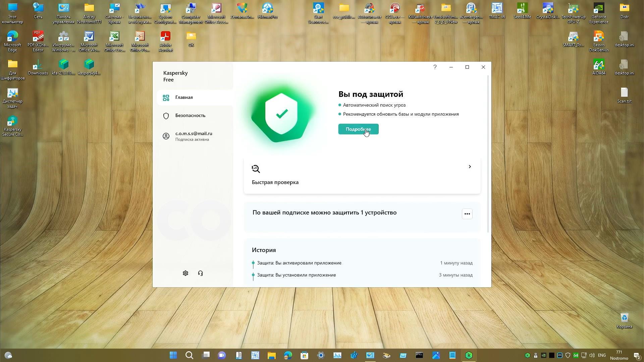Open help question mark icon
Viewport: 644px width, 362px height.
tap(435, 67)
